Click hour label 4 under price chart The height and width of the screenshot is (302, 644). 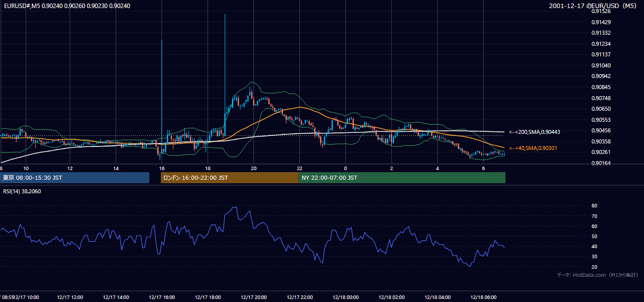coord(437,168)
